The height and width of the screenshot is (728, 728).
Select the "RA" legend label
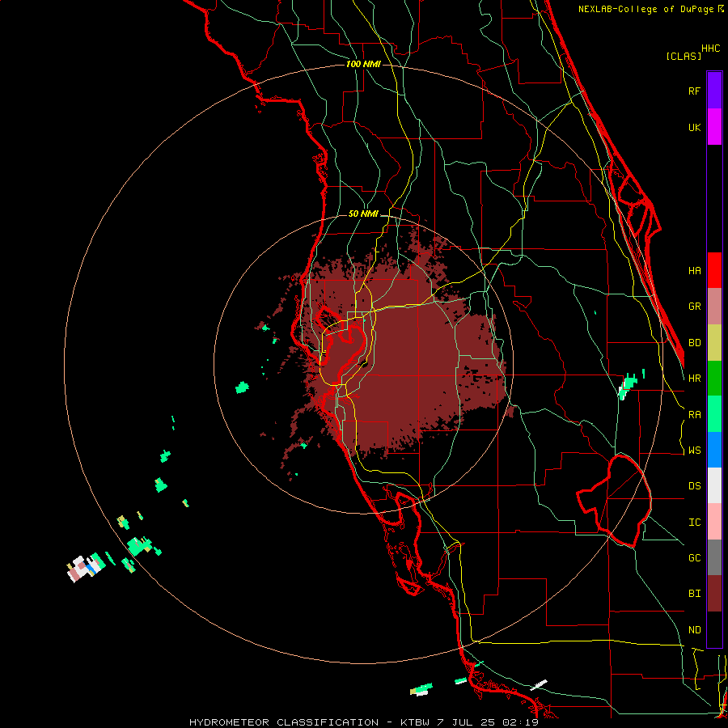tap(694, 415)
